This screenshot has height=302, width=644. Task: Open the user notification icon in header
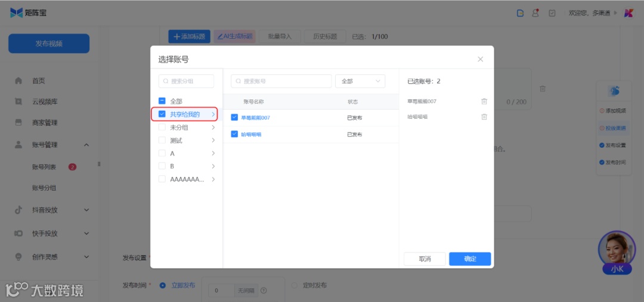click(535, 13)
